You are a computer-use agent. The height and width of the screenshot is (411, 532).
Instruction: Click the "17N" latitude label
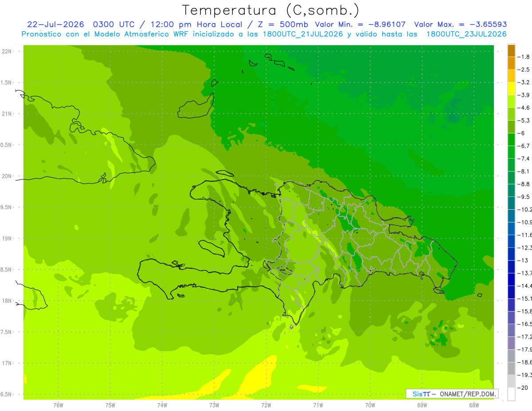(x=6, y=363)
